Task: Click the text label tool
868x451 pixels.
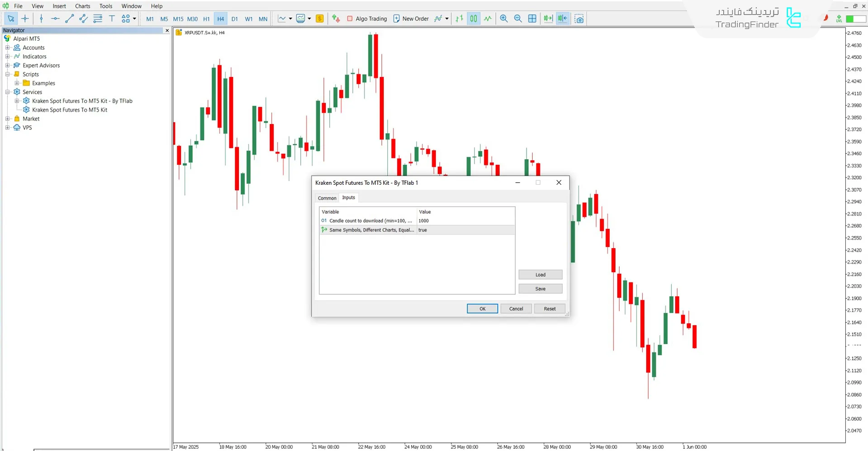Action: pos(112,19)
